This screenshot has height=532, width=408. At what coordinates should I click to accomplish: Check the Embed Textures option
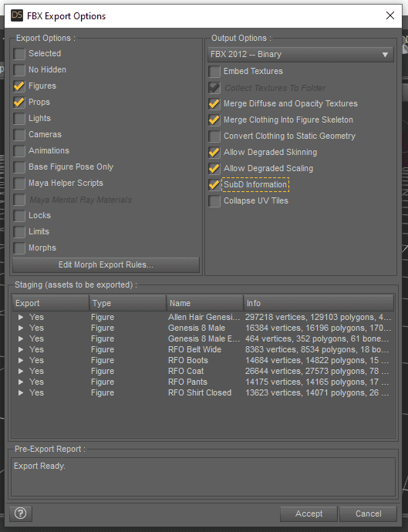(x=214, y=71)
